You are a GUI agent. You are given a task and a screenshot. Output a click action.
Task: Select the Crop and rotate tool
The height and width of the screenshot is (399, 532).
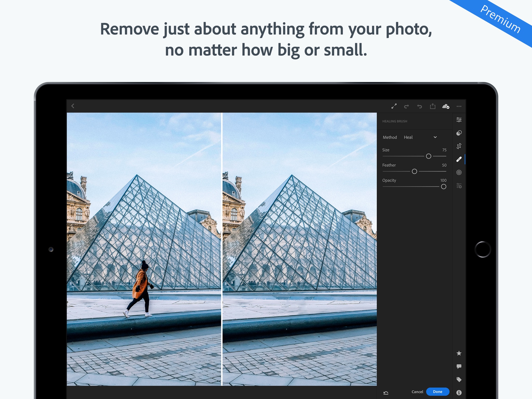click(x=459, y=146)
